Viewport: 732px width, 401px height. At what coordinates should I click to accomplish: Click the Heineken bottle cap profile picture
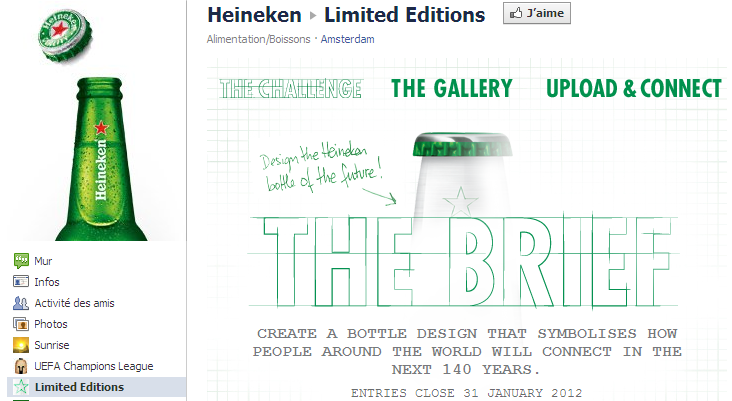point(64,36)
